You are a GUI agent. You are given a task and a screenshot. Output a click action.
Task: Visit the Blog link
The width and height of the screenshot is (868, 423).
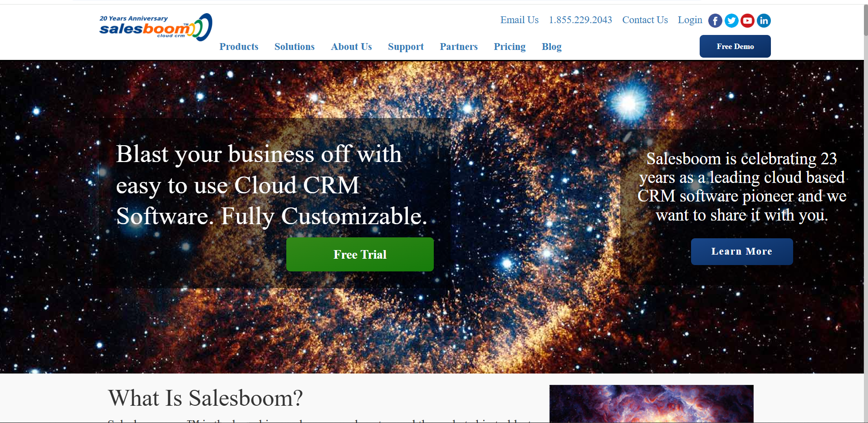(551, 47)
